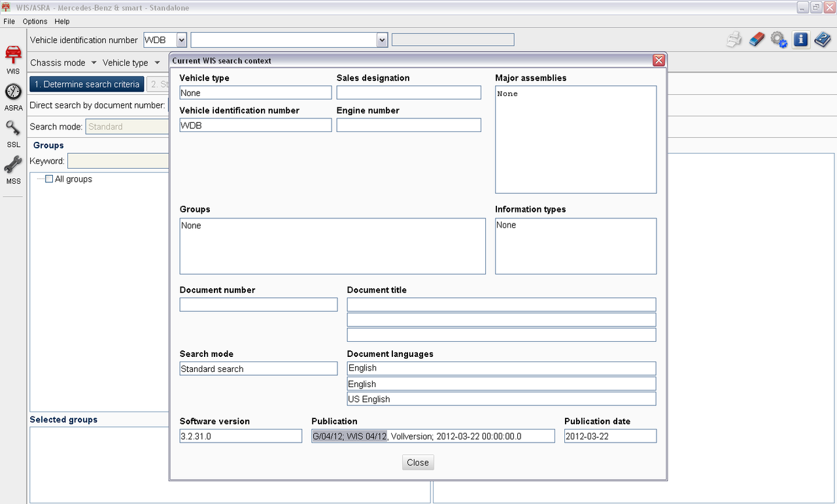
Task: Click the Publication date 2012-03-22 field
Action: [x=610, y=436]
